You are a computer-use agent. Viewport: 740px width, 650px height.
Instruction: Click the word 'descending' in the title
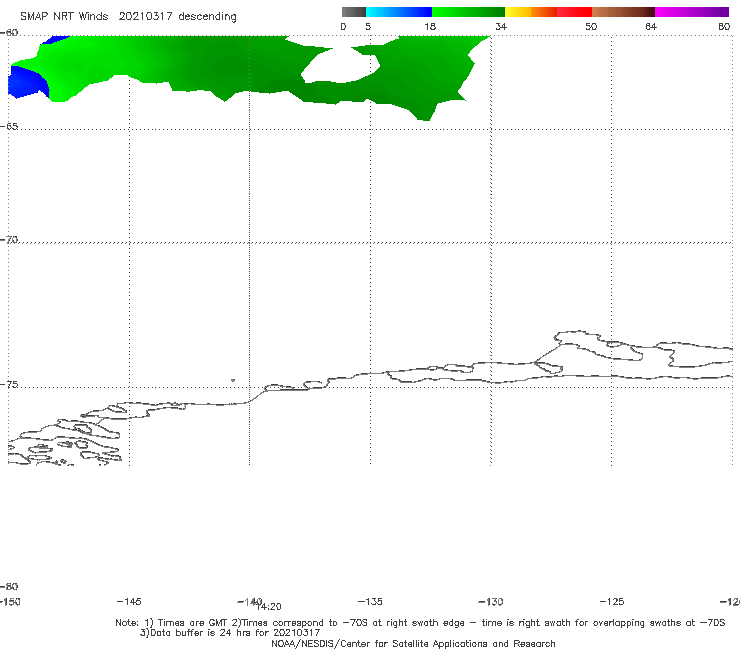click(207, 17)
